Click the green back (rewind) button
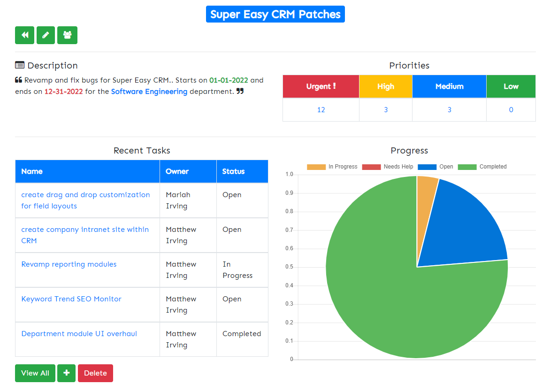The height and width of the screenshot is (392, 550). (x=24, y=35)
